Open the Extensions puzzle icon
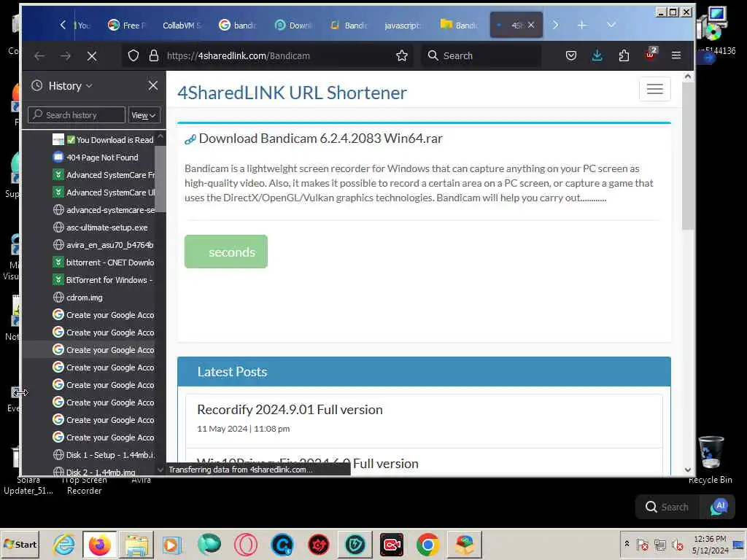The height and width of the screenshot is (560, 747). 624,55
